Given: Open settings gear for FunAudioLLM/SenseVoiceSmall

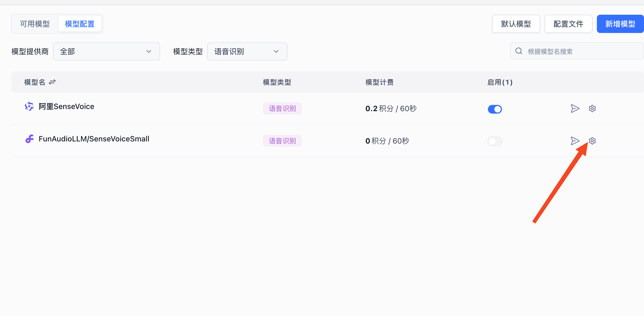Looking at the screenshot, I should (592, 141).
